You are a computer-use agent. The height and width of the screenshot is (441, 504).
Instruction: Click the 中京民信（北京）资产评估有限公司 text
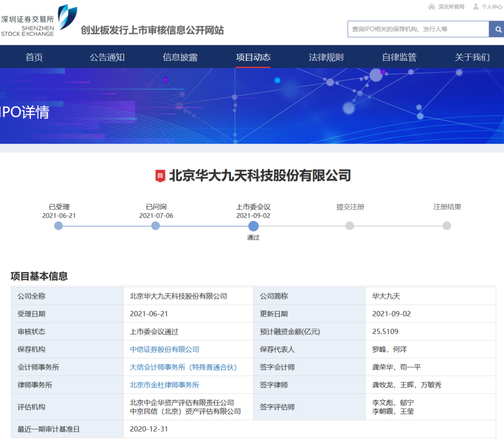(185, 411)
